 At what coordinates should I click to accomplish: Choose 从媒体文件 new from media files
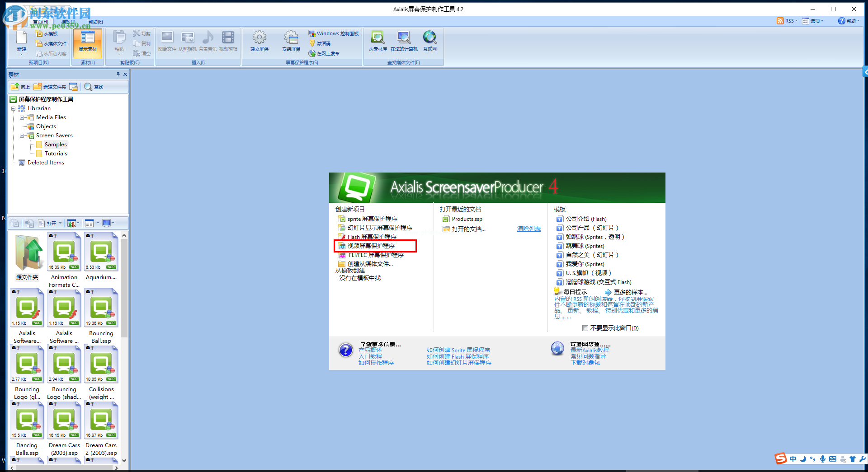[52, 44]
